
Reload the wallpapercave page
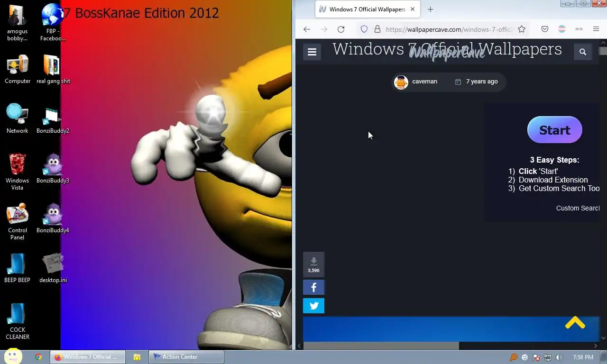coord(341,29)
